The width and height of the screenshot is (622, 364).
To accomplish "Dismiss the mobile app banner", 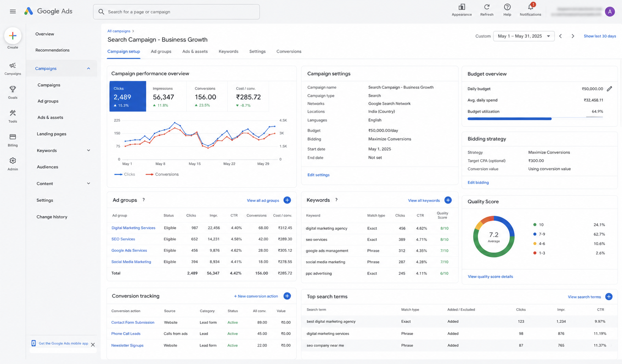I will click(x=93, y=345).
